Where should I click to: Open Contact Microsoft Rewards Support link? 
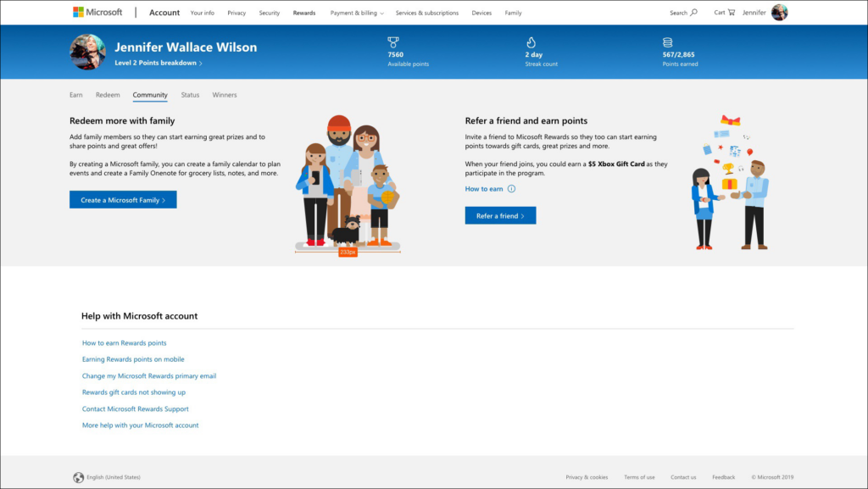click(x=135, y=408)
